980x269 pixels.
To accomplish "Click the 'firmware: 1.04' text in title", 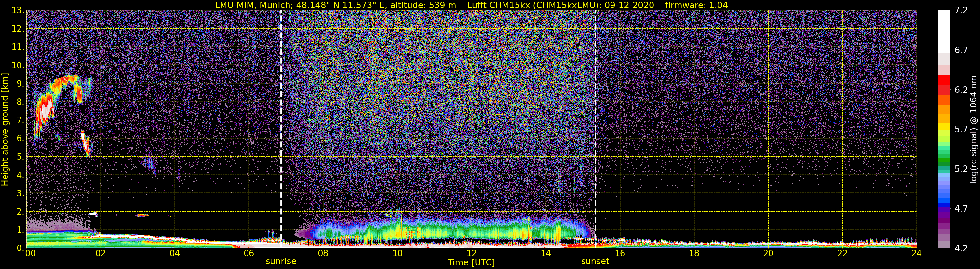I will pyautogui.click(x=696, y=5).
